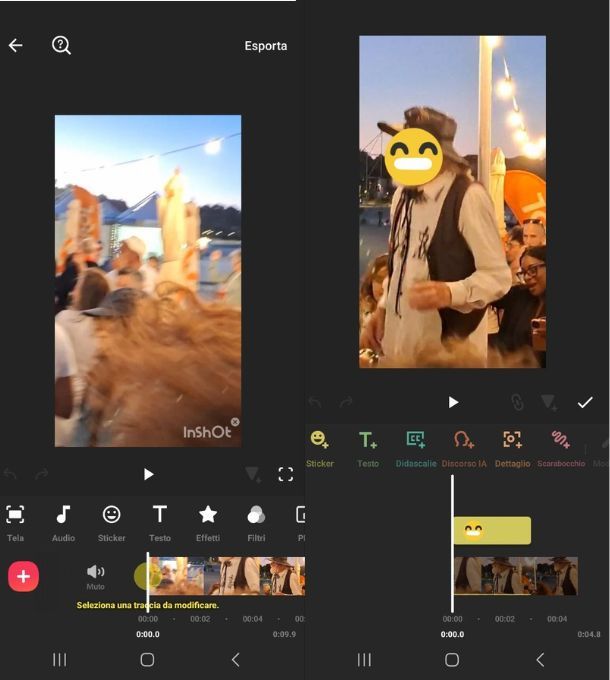This screenshot has height=680, width=610.
Task: Tap keyframe icon in the right editor
Action: [549, 402]
